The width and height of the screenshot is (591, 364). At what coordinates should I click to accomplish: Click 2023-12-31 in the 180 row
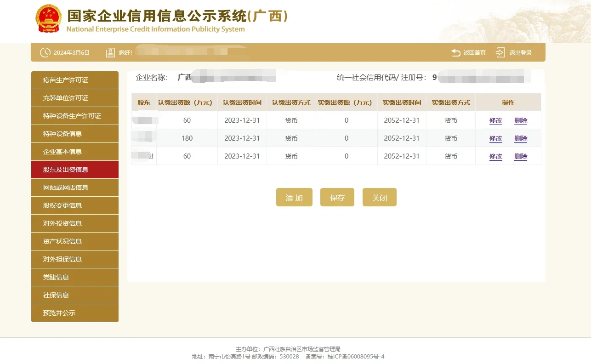(x=242, y=138)
